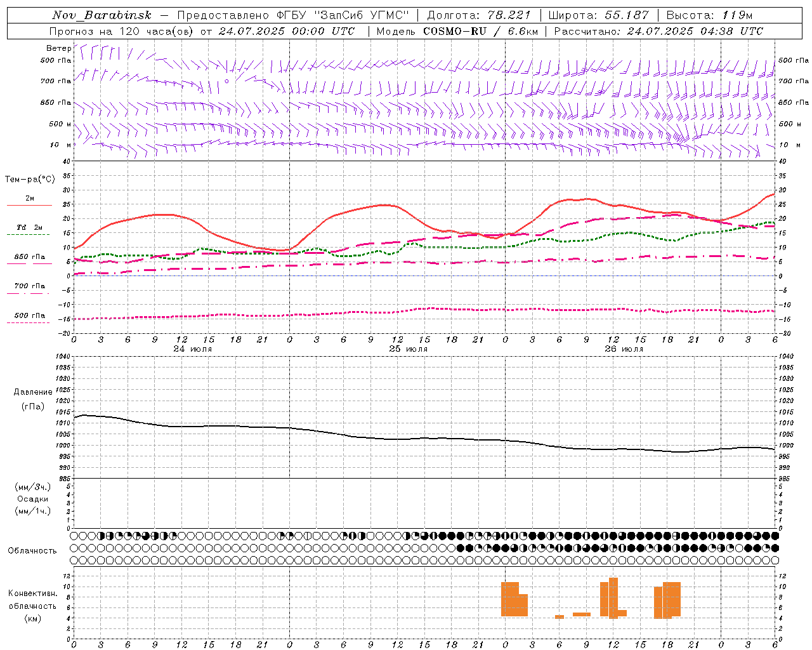
Task: Click the Модель COSMO-RU / 6.6км text
Action: tap(457, 31)
